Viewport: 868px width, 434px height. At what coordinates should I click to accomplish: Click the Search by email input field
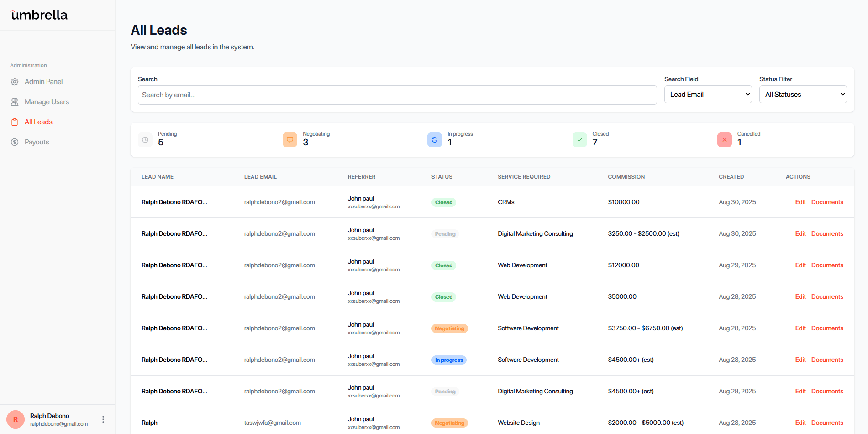coord(397,95)
